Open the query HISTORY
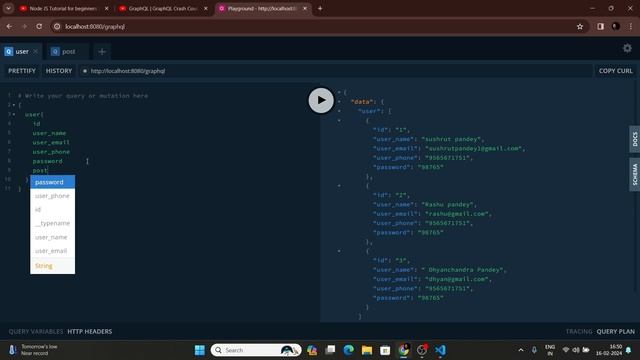This screenshot has width=640, height=360. [59, 71]
